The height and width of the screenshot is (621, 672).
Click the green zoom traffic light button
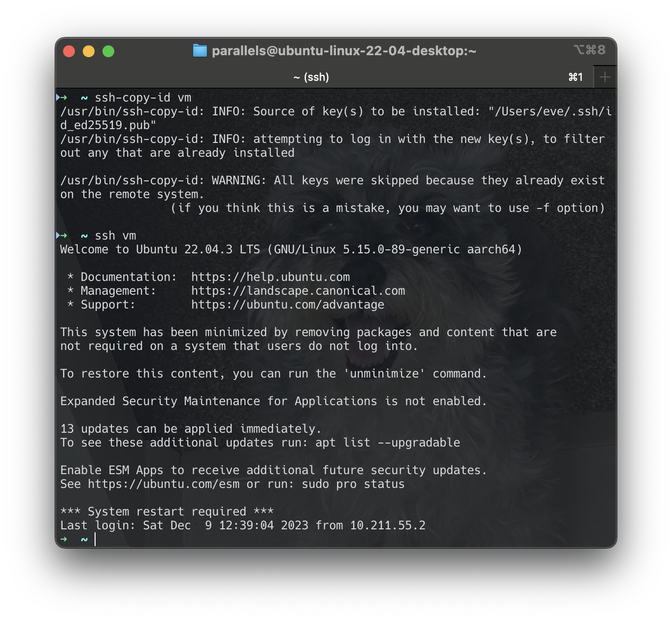(107, 51)
